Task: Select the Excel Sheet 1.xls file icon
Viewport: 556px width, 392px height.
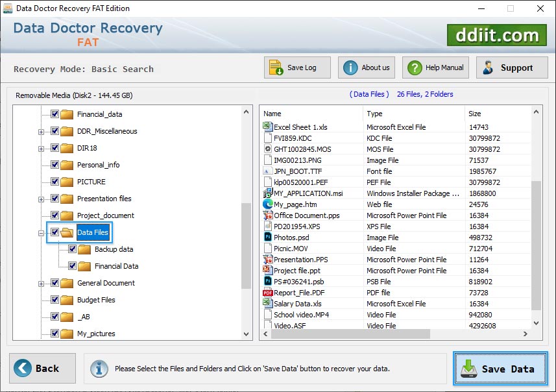Action: click(x=266, y=127)
